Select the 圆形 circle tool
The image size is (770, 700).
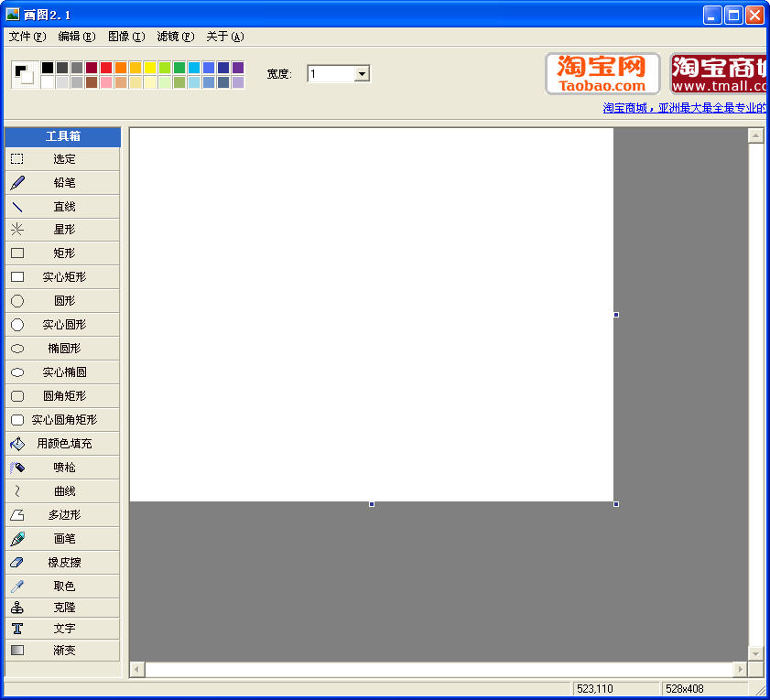point(61,301)
